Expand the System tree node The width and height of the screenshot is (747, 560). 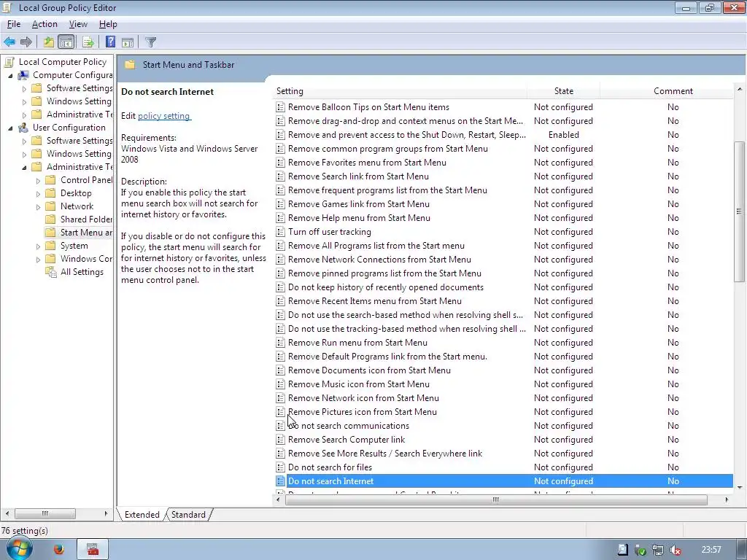38,246
